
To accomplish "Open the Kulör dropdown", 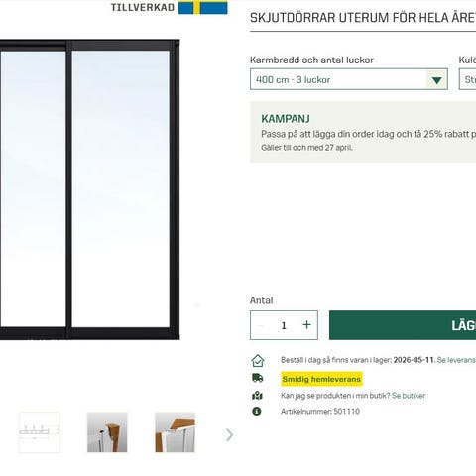I will pos(467,79).
